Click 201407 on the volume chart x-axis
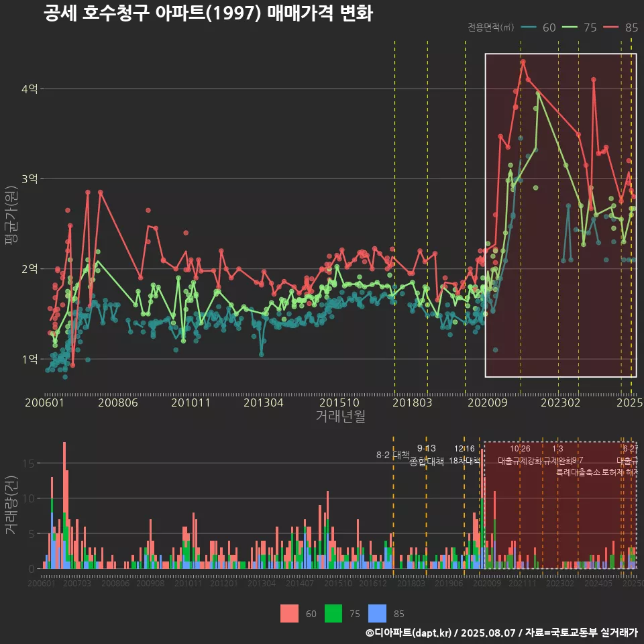Viewport: 644px width, 644px height. (x=300, y=583)
